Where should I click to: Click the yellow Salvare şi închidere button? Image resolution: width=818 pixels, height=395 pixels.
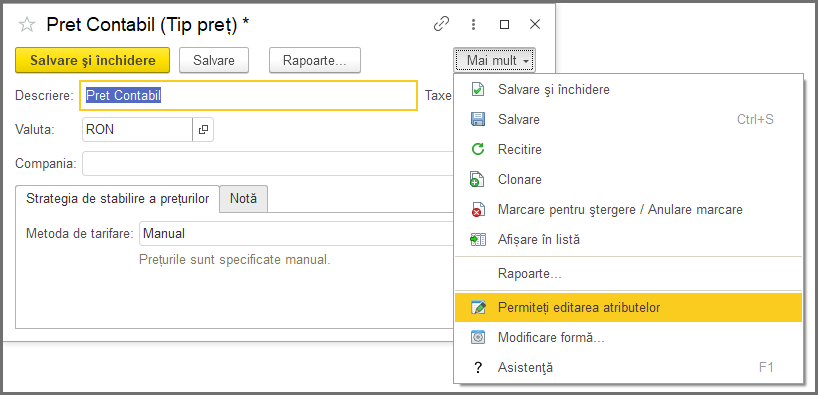pos(93,61)
